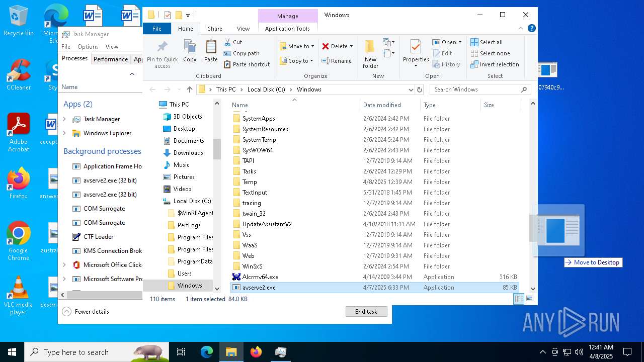Image resolution: width=644 pixels, height=362 pixels.
Task: Expand Task Manager app row
Action: point(64,119)
